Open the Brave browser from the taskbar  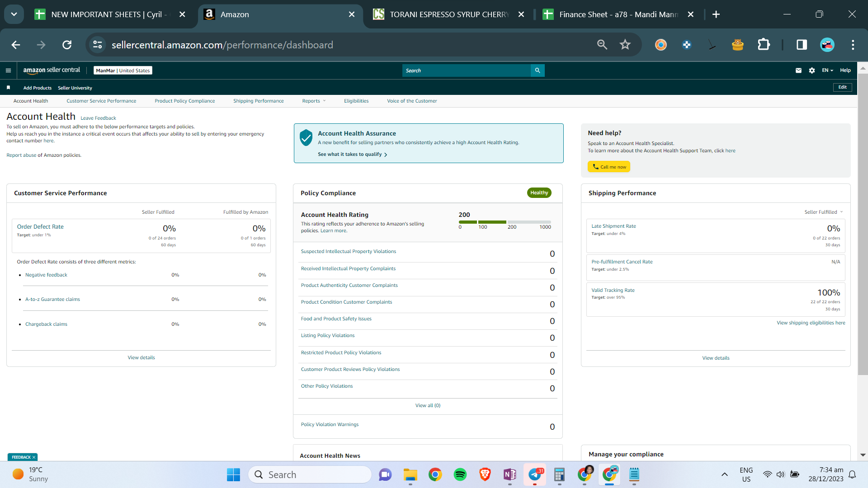[x=485, y=474]
